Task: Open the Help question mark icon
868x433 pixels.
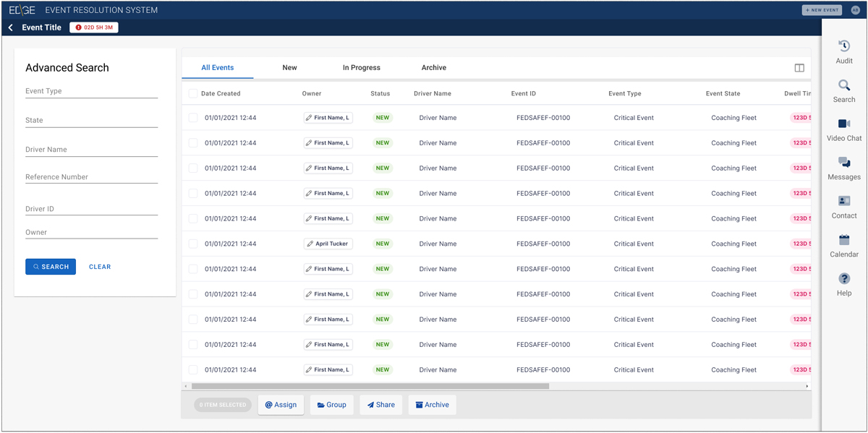Action: (844, 279)
